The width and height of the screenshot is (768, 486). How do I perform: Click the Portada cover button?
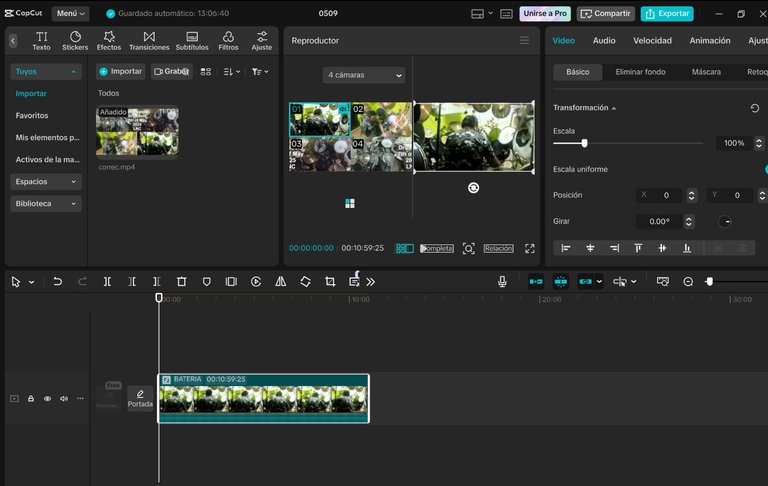pos(140,399)
